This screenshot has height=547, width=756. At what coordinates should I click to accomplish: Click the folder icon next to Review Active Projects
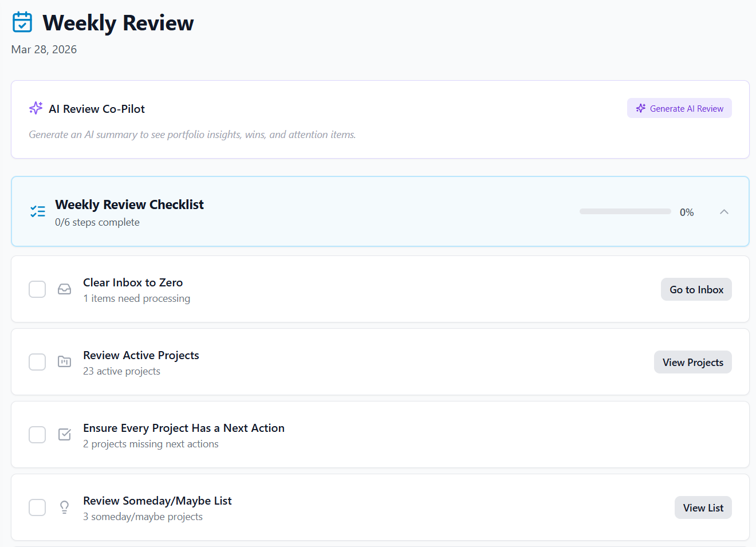click(64, 361)
